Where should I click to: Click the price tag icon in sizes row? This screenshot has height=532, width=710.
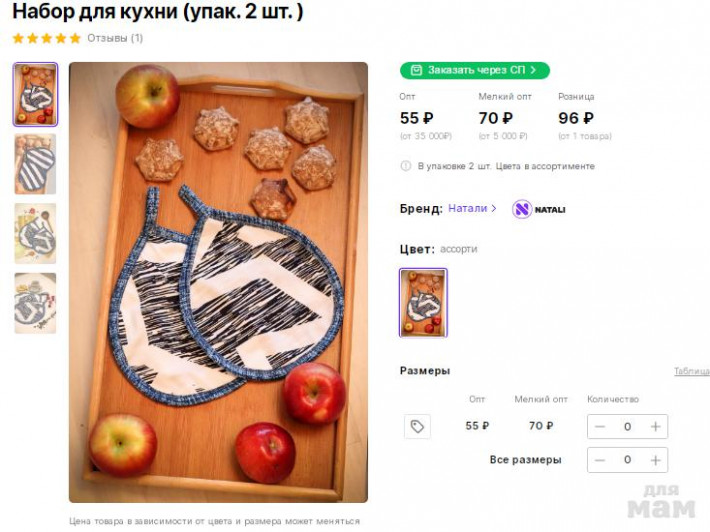point(417,427)
